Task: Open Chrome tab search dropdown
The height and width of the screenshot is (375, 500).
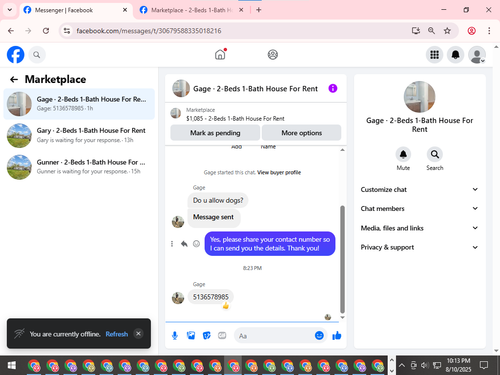Action: [x=10, y=10]
